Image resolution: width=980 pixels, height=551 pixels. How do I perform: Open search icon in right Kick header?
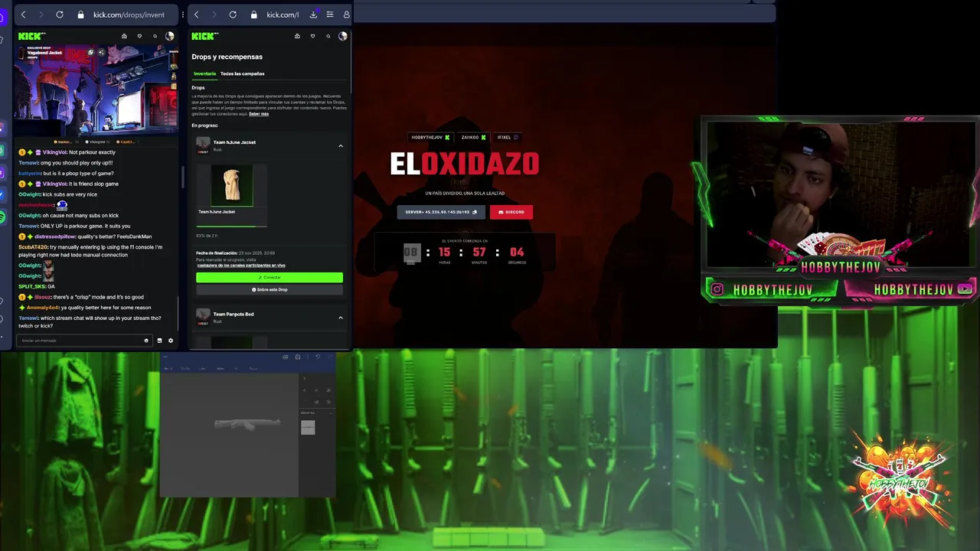[328, 36]
